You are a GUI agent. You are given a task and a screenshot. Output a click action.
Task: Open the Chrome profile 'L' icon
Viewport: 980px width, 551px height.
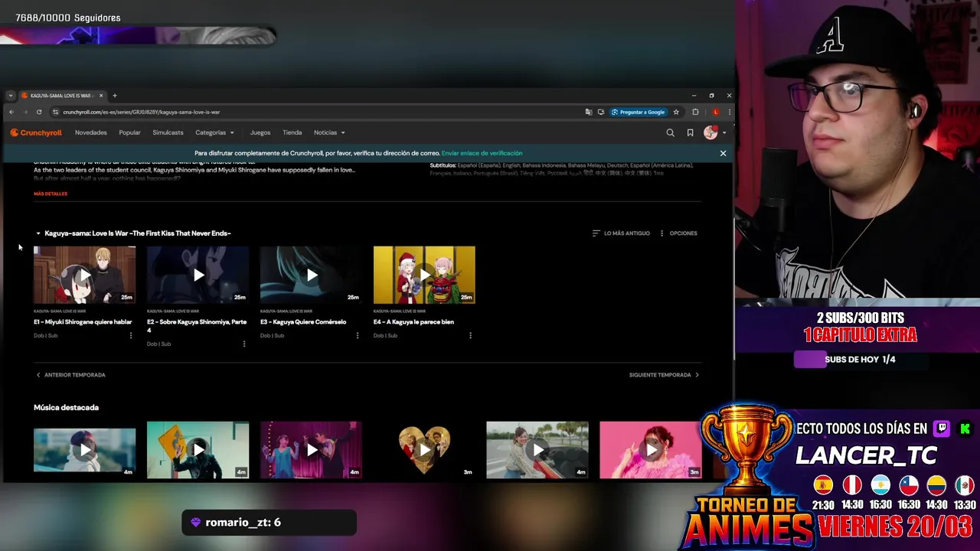pyautogui.click(x=715, y=112)
